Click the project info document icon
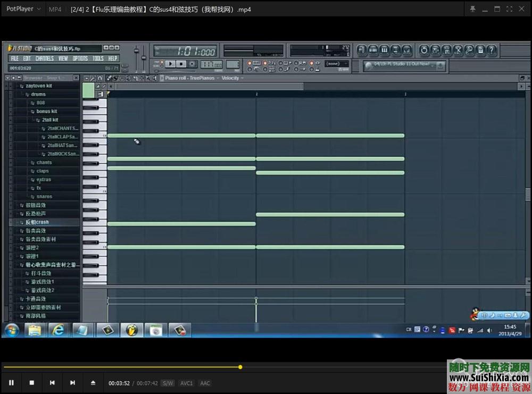This screenshot has height=394, width=532. click(480, 51)
